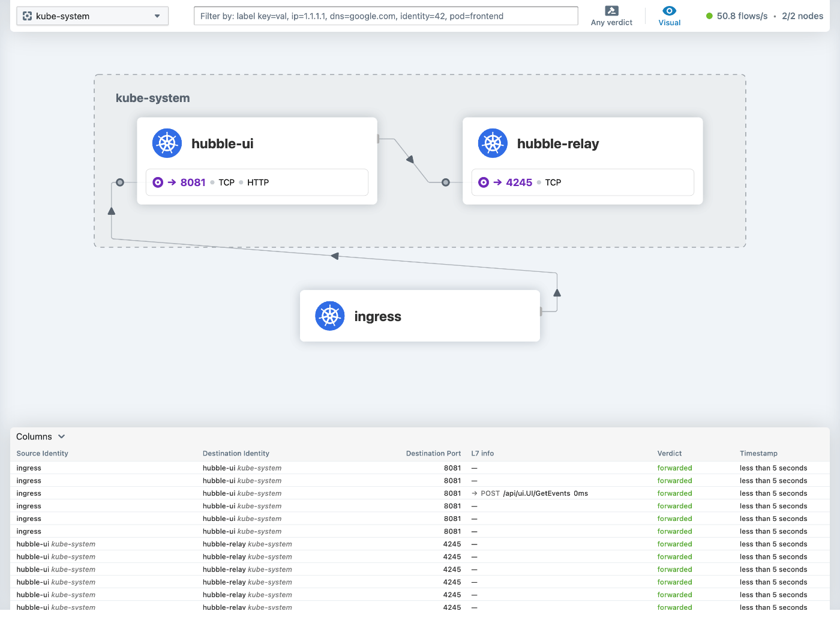Click the forwarded verdict in the POST row
Screen dimensions: 840x620
pyautogui.click(x=674, y=493)
